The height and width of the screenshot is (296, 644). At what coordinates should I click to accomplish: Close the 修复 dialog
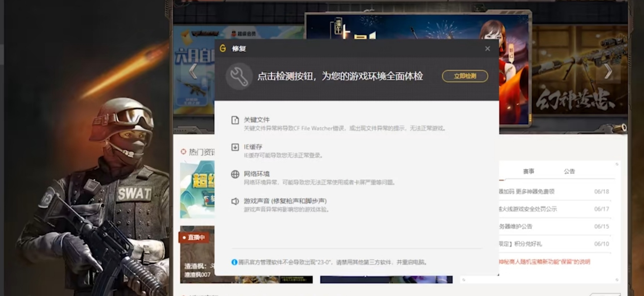point(487,49)
